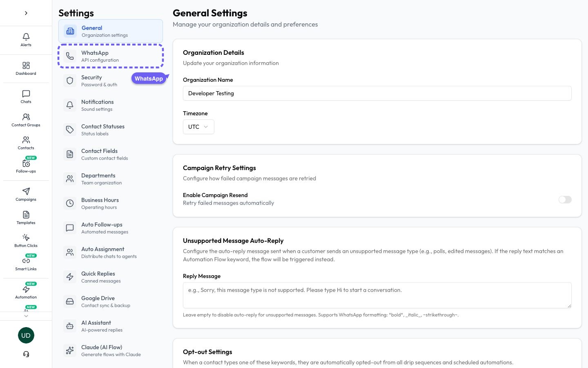Open Follow-ups icon
Viewport: 588px width, 368px height.
pyautogui.click(x=26, y=163)
